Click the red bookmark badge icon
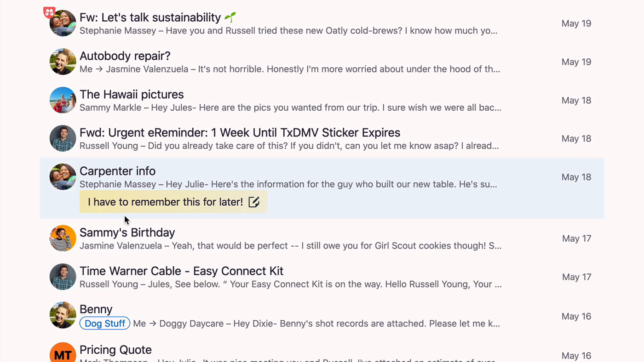The width and height of the screenshot is (644, 362). [49, 12]
